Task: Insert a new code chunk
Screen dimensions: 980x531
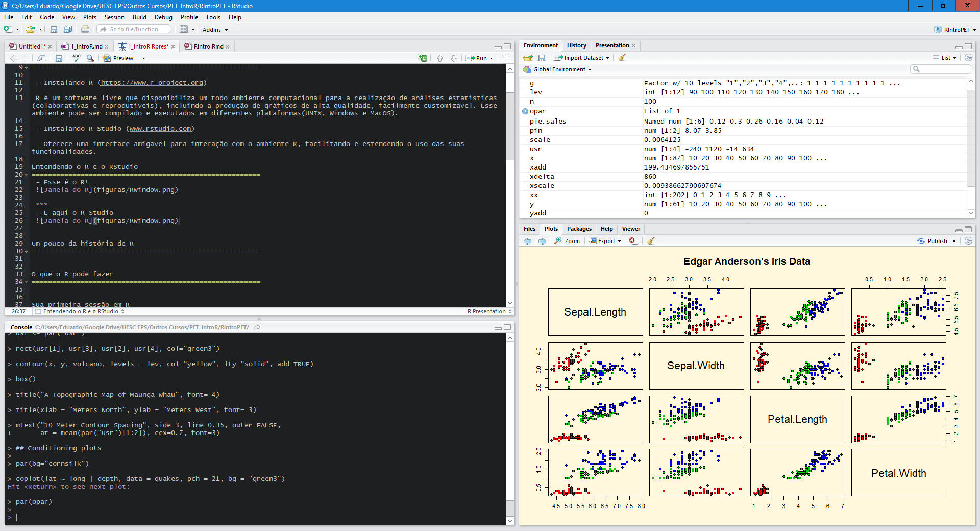Action: 423,58
